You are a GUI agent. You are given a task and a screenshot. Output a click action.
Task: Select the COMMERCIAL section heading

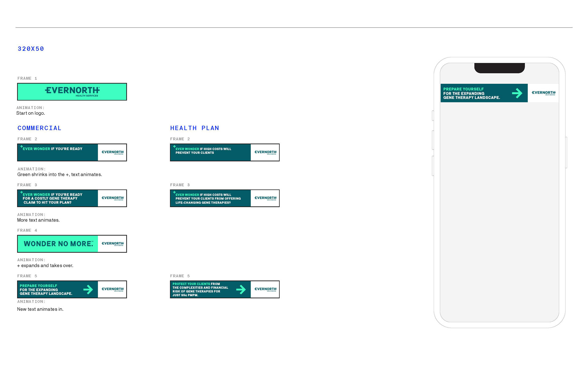[40, 128]
